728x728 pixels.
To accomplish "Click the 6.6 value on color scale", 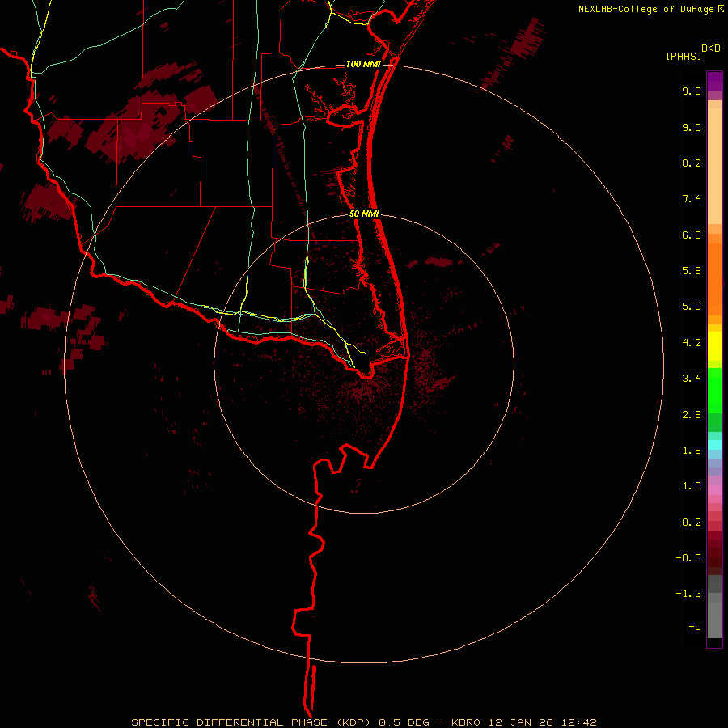I will 692,235.
